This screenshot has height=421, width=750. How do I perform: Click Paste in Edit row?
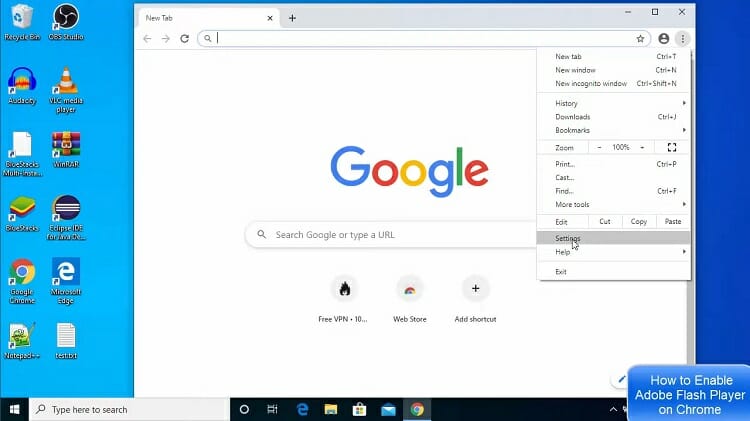[x=673, y=222]
